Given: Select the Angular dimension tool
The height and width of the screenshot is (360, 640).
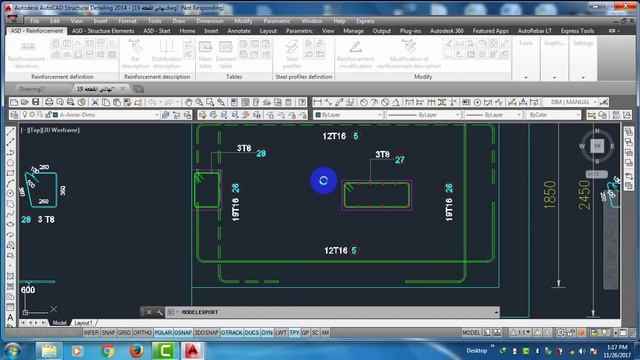Looking at the screenshot, I should coord(396,102).
